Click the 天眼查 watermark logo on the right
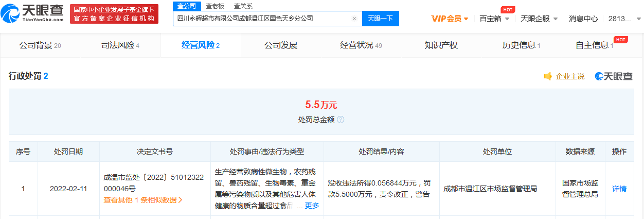The width and height of the screenshot is (644, 219). click(614, 76)
